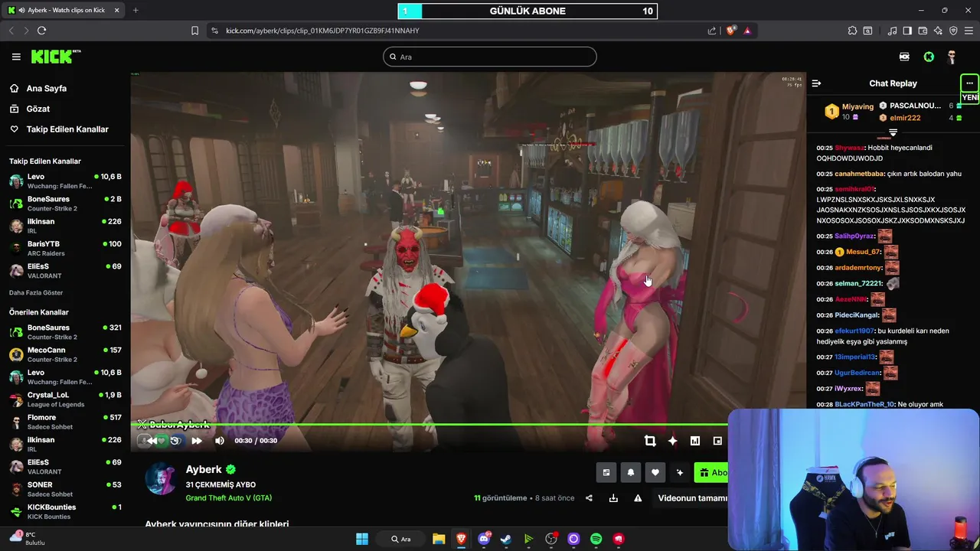Viewport: 980px width, 551px height.
Task: Open Discord from taskbar
Action: coord(484,539)
